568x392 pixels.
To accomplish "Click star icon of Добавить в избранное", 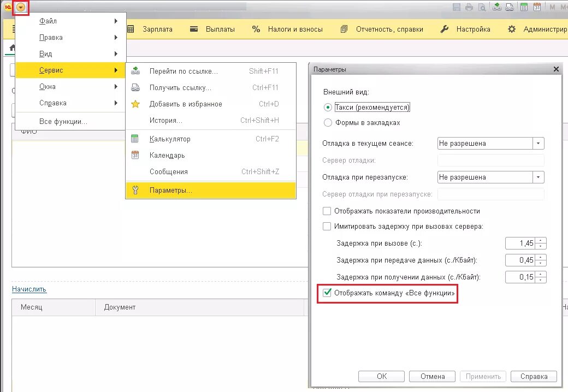I will (135, 104).
